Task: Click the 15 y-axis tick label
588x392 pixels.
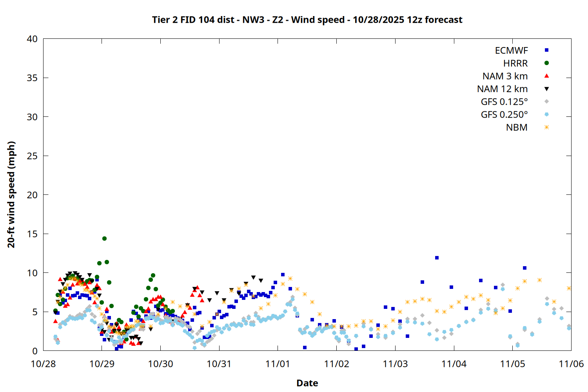Action: tap(33, 234)
